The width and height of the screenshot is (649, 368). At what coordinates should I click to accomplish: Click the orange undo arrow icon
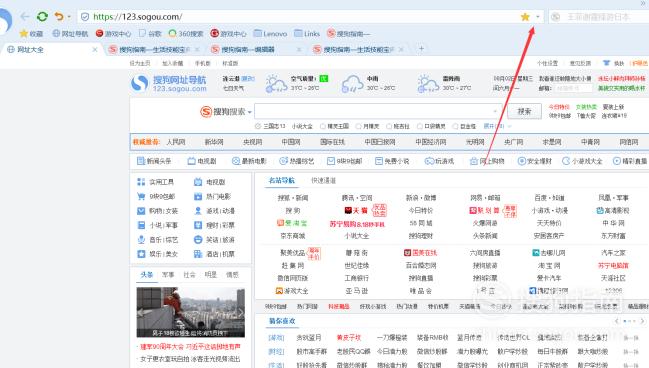pyautogui.click(x=59, y=17)
